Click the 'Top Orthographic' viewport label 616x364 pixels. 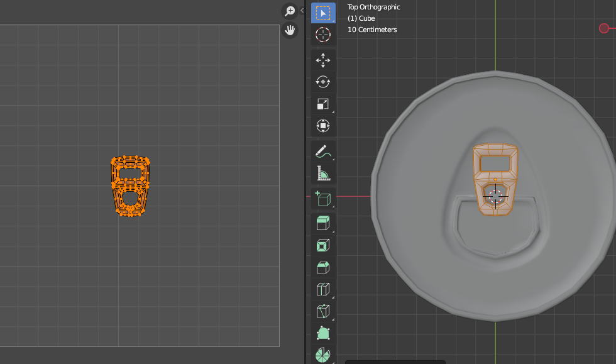373,7
